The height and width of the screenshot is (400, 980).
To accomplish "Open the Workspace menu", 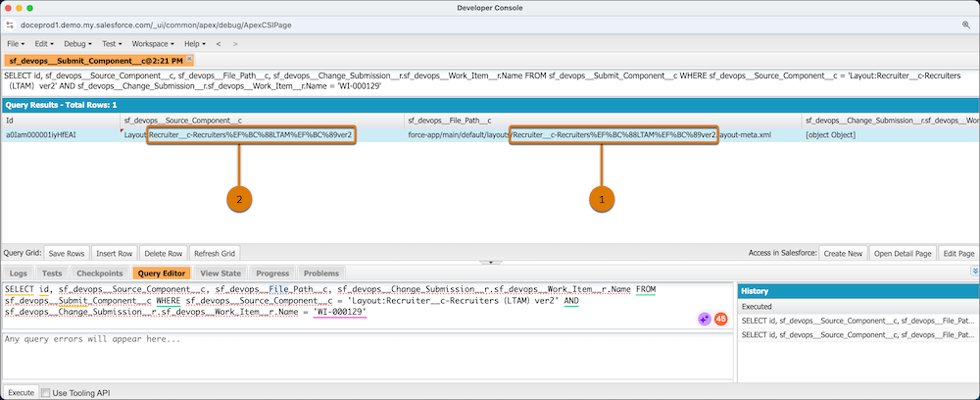I will click(153, 44).
